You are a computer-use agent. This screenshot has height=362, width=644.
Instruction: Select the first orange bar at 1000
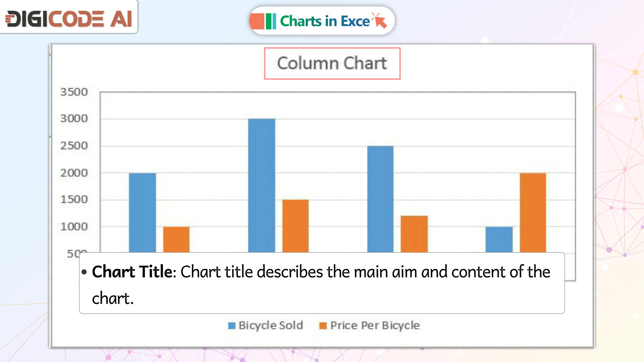(x=176, y=239)
